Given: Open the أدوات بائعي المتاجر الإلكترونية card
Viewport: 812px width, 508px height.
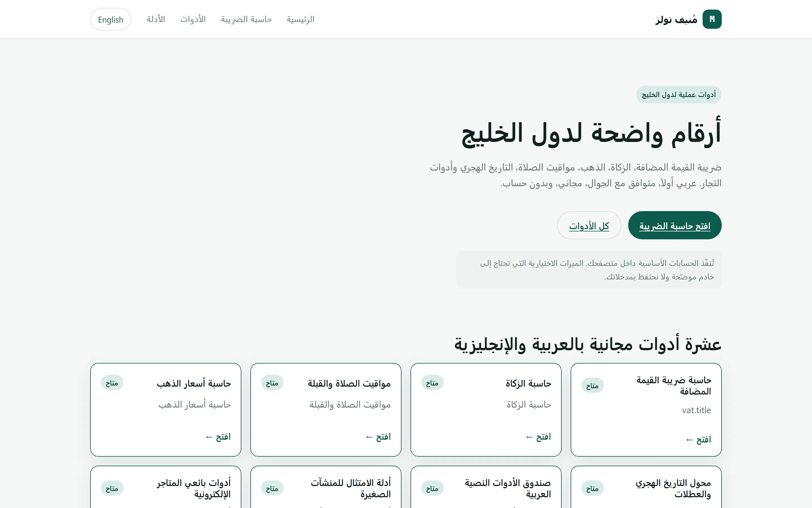Looking at the screenshot, I should 166,487.
